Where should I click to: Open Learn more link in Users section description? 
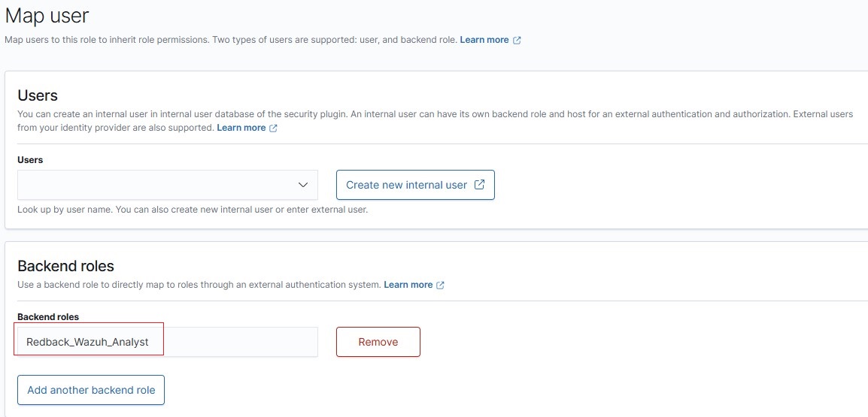click(241, 128)
